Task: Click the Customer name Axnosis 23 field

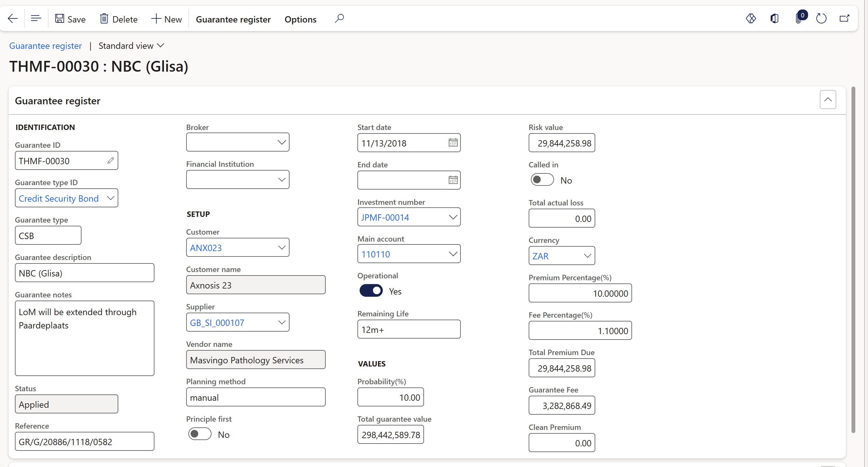Action: point(256,285)
